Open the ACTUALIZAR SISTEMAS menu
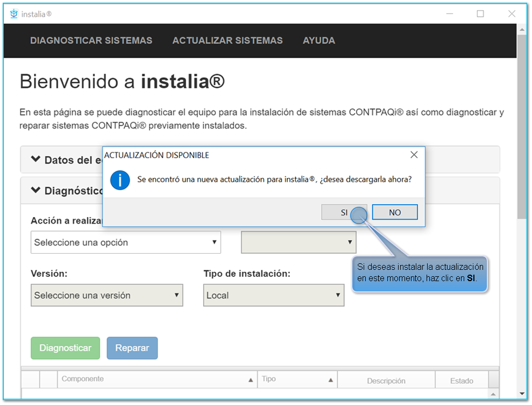Viewport: 532px width, 405px height. [x=228, y=40]
